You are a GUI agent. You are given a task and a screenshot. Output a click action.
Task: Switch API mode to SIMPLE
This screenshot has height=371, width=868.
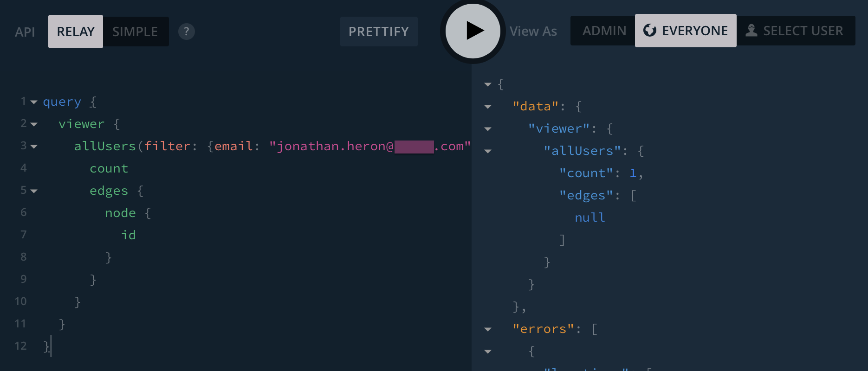135,32
